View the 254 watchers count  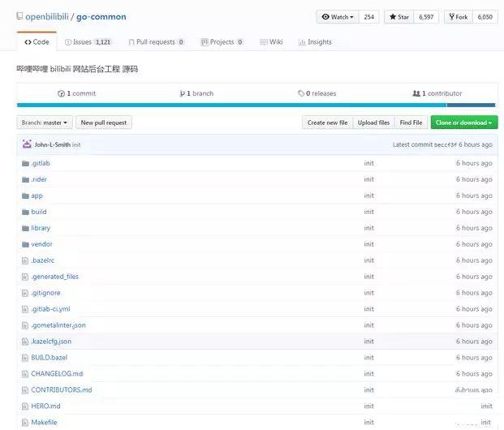pos(369,17)
